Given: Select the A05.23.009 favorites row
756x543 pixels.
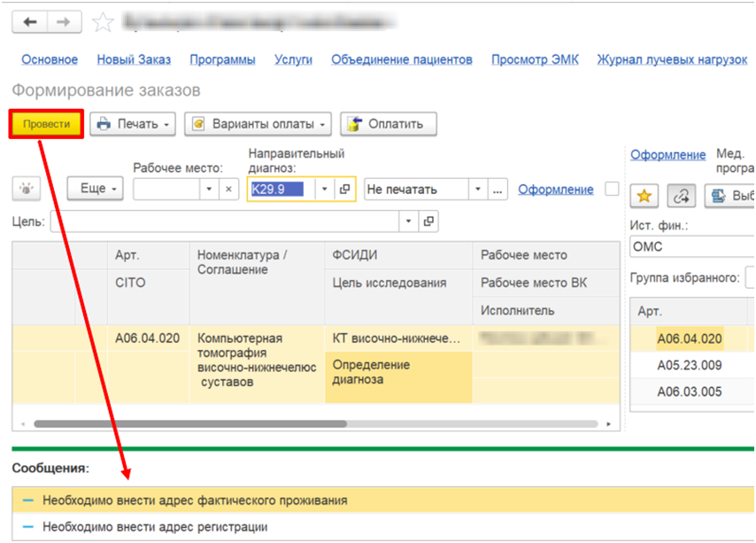Looking at the screenshot, I should pyautogui.click(x=689, y=365).
